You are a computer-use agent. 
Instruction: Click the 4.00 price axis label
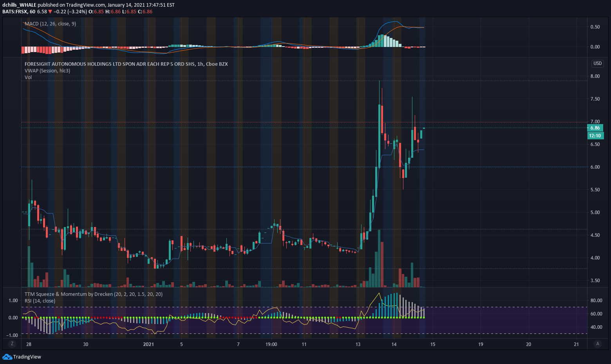595,258
